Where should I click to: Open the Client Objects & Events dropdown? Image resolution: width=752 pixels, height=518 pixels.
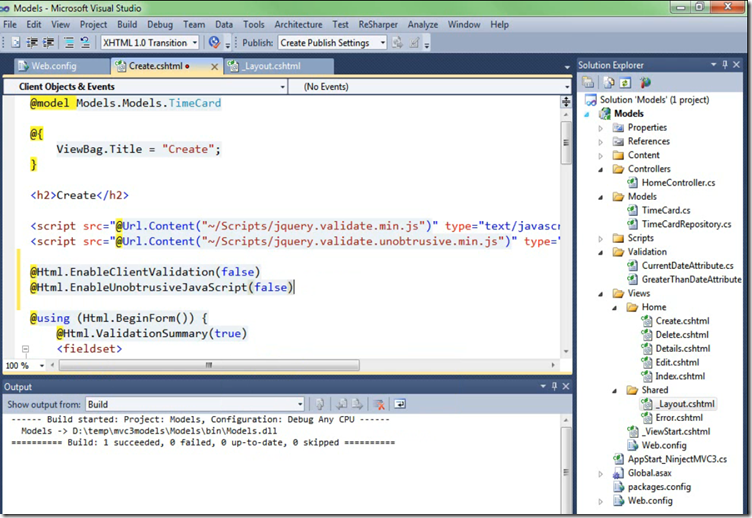click(x=282, y=87)
